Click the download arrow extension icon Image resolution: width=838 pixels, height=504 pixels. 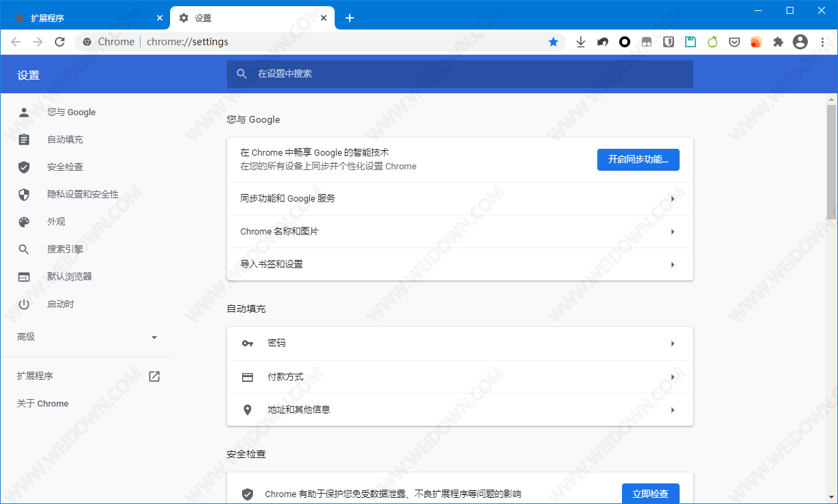click(x=581, y=42)
